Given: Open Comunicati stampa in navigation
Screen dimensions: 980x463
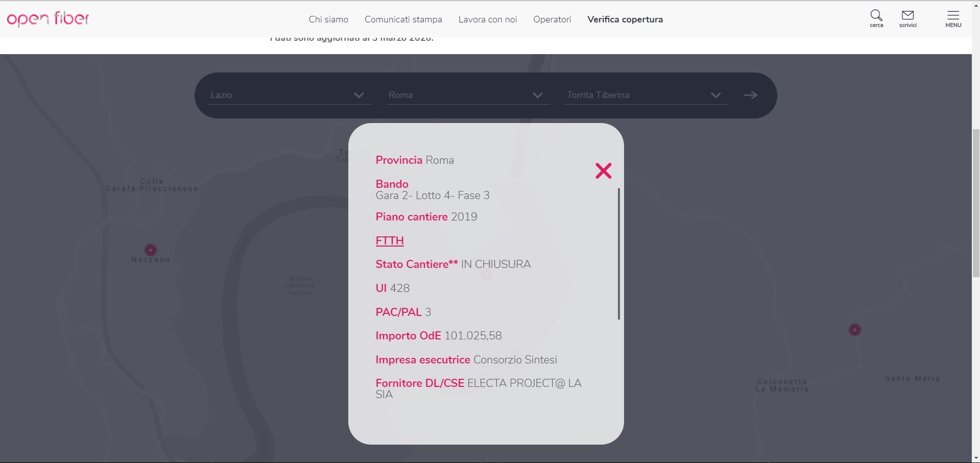Looking at the screenshot, I should point(403,19).
